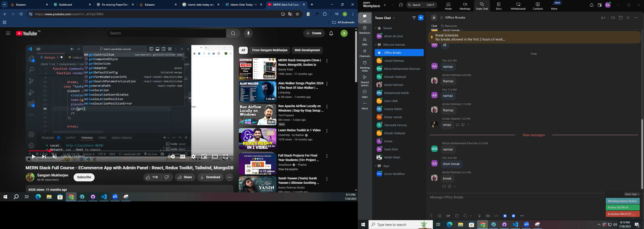Image resolution: width=644 pixels, height=229 pixels.
Task: Open Zoom Whiteboards tab
Action: (518, 6)
